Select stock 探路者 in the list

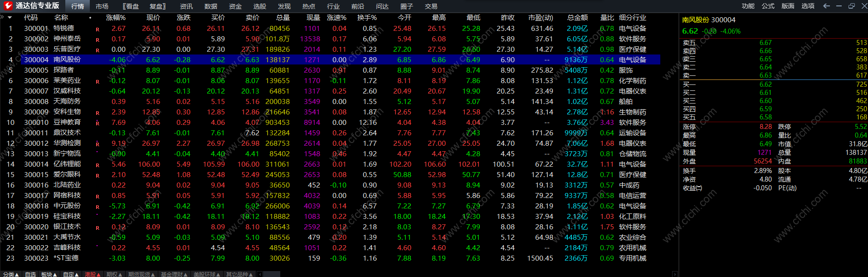tap(63, 70)
